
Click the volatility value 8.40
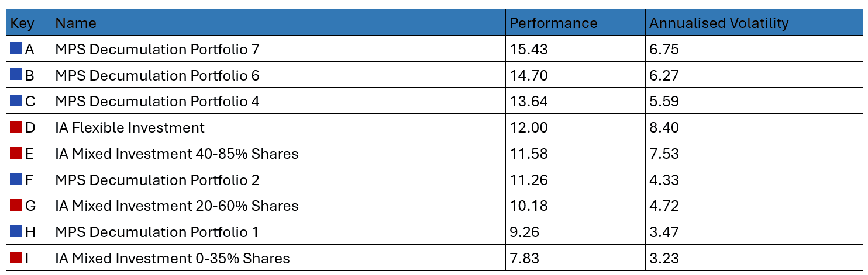(x=664, y=127)
